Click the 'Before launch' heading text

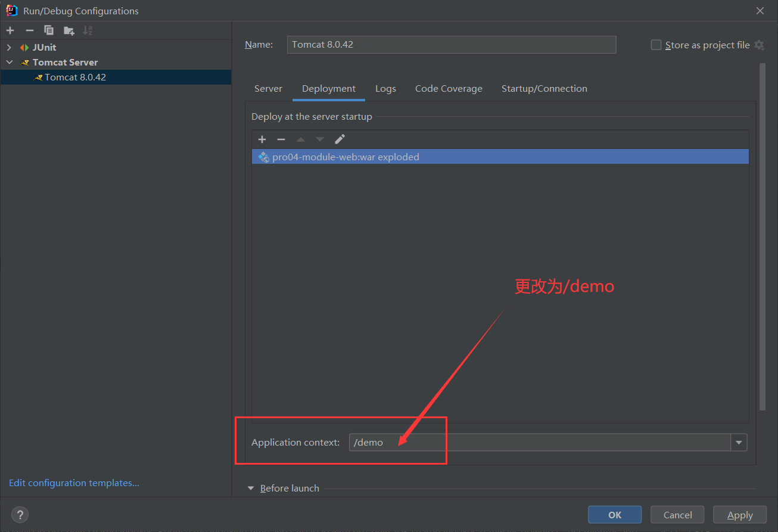tap(290, 488)
